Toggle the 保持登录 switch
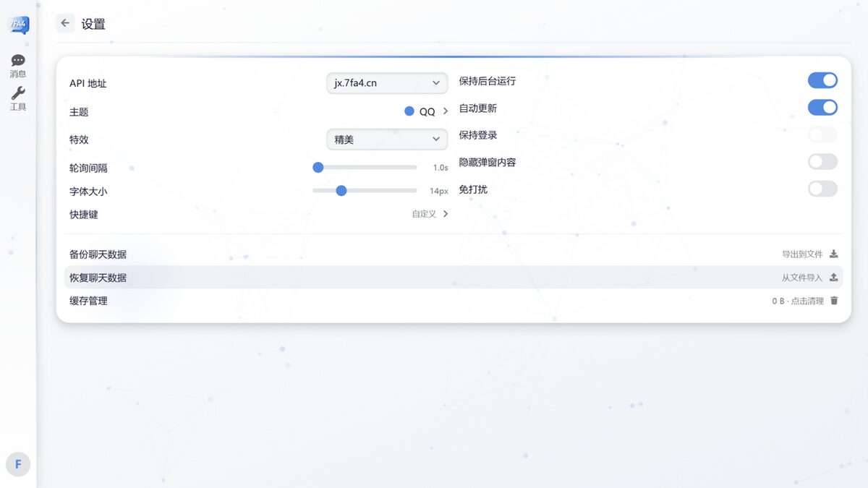Viewport: 868px width, 488px height. (x=822, y=134)
